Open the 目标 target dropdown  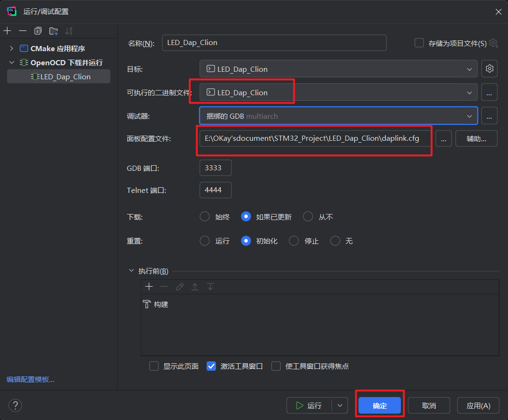[x=339, y=69]
